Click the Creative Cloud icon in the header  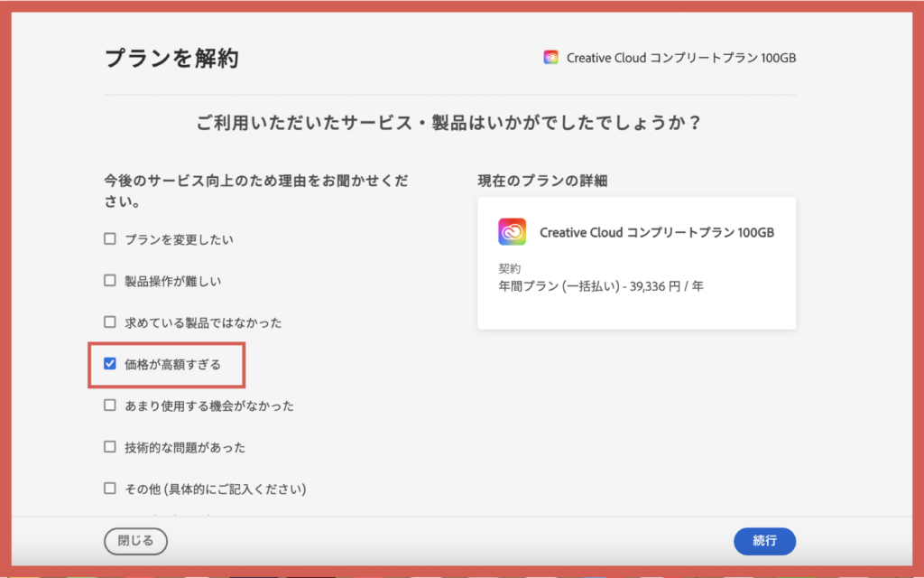(x=551, y=57)
